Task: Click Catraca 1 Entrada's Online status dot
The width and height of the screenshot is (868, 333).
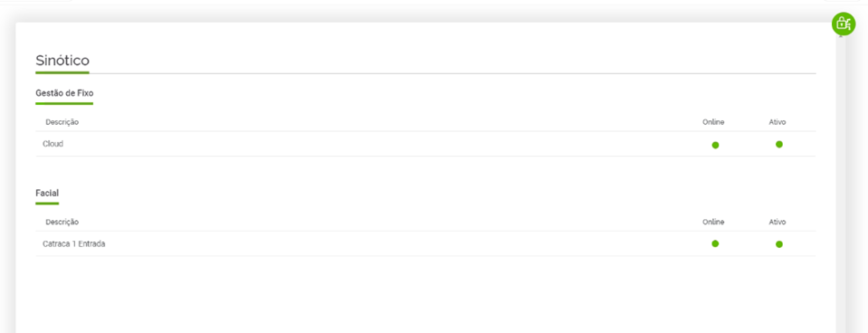Action: [x=715, y=243]
